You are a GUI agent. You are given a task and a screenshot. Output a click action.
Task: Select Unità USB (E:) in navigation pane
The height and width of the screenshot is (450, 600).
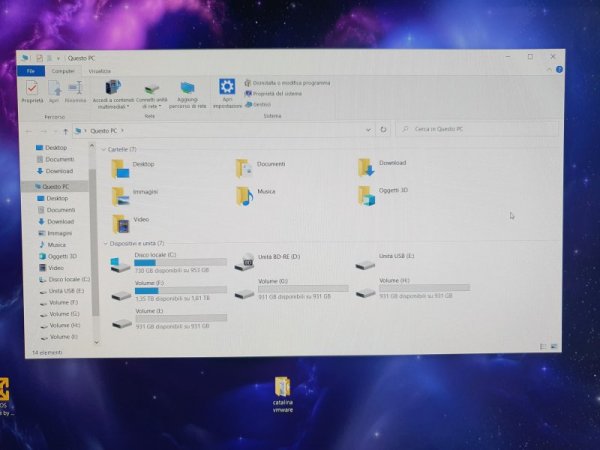(62, 291)
